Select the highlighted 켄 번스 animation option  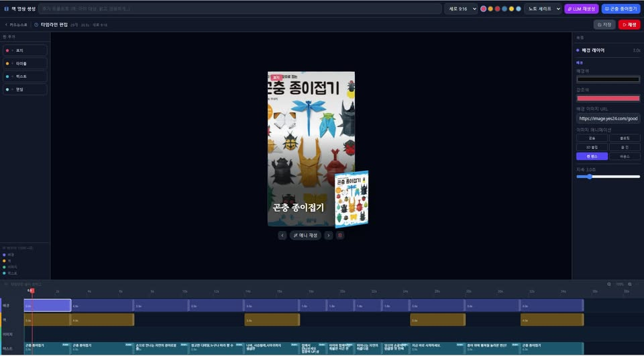592,157
